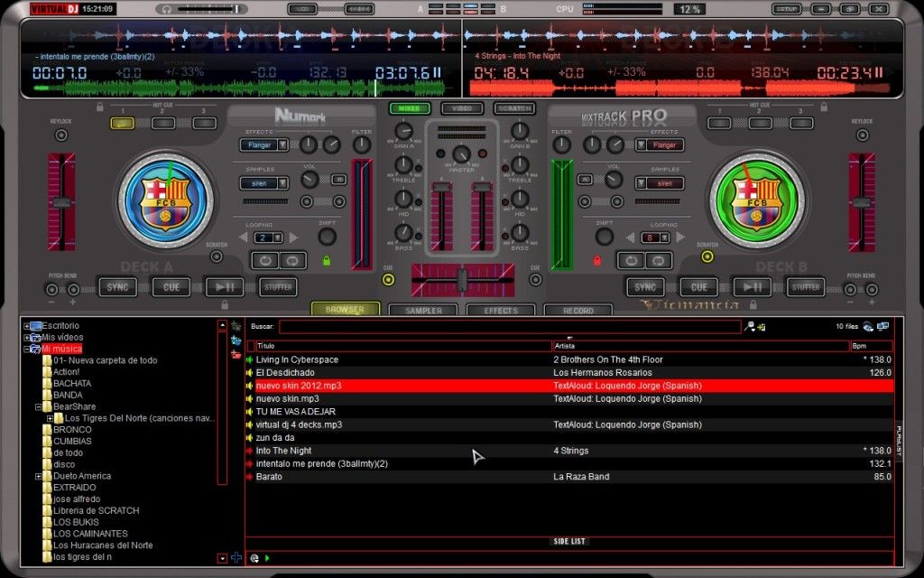Viewport: 924px width, 578px height.
Task: Click the Deck B jog wheel
Action: pos(757,200)
